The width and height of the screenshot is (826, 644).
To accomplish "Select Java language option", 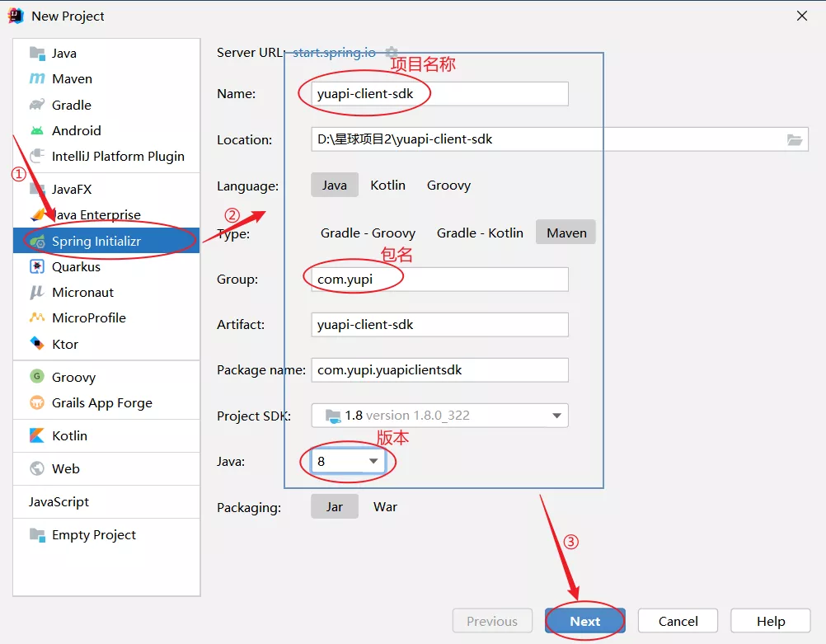I will coord(335,185).
